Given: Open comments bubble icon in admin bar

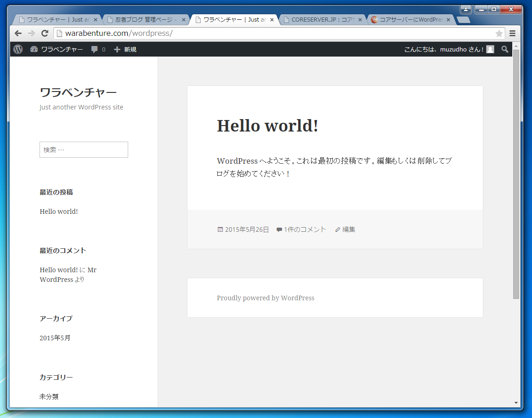Looking at the screenshot, I should (x=94, y=49).
